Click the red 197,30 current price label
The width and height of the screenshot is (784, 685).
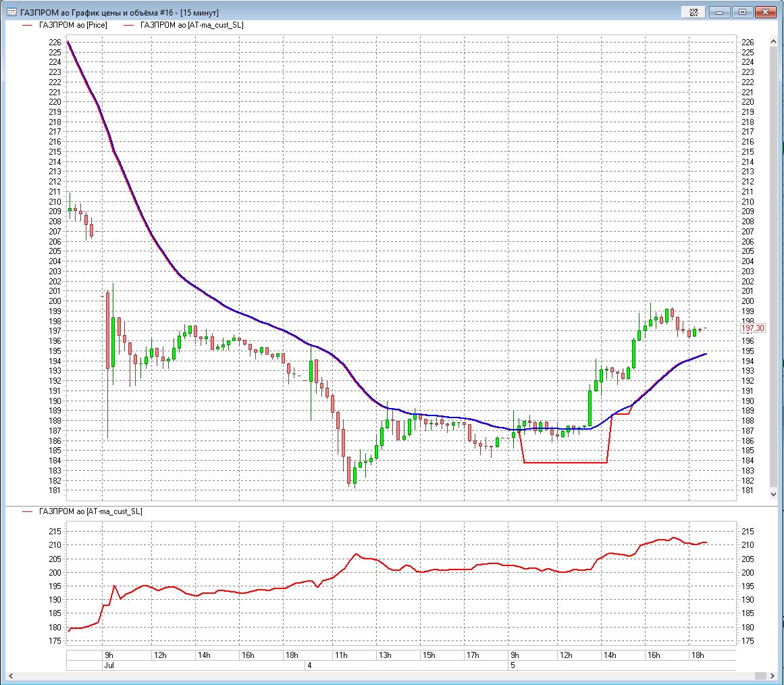click(x=752, y=328)
